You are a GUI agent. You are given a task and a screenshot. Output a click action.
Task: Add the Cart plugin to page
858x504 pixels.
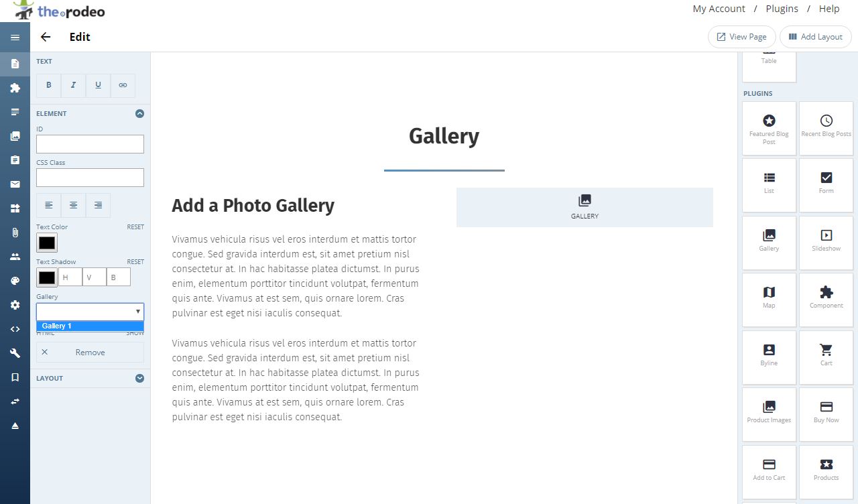tap(826, 356)
